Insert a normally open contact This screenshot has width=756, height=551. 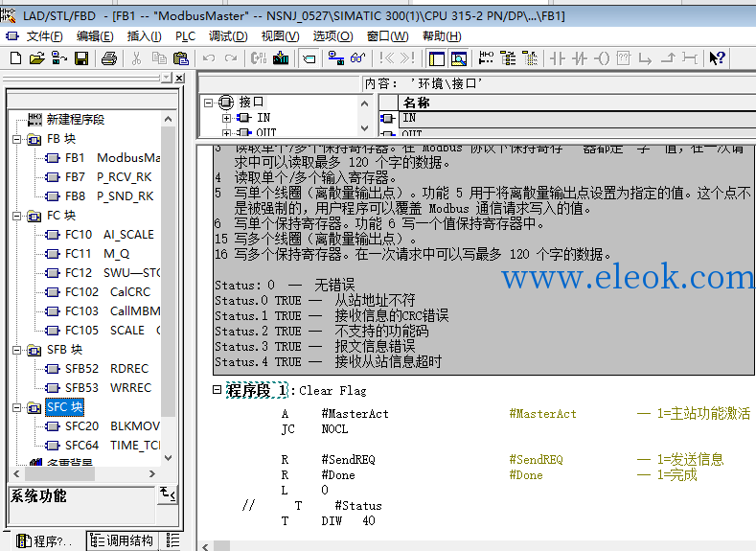tap(558, 58)
